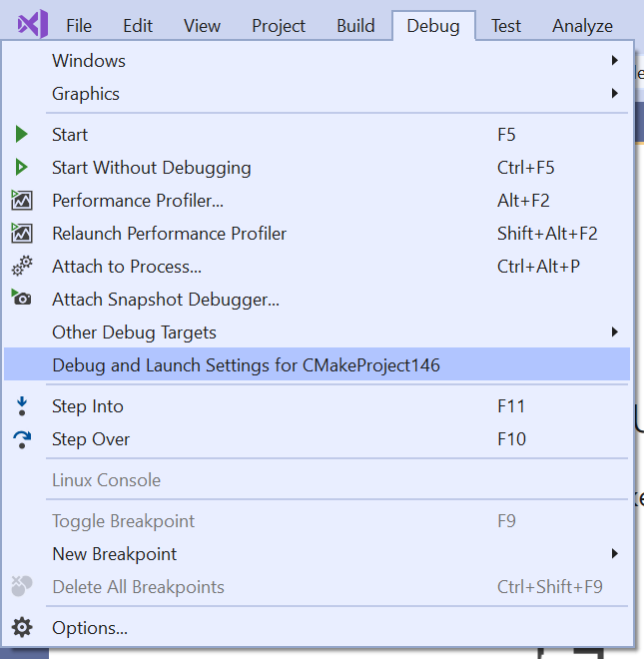Click the F11 shortcut label

coord(511,406)
